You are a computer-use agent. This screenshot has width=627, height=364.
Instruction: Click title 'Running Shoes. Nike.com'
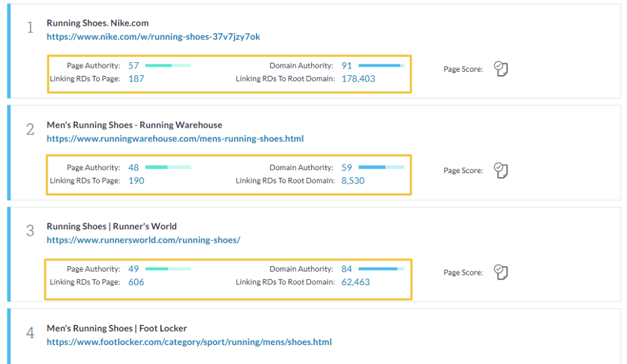[x=97, y=23]
